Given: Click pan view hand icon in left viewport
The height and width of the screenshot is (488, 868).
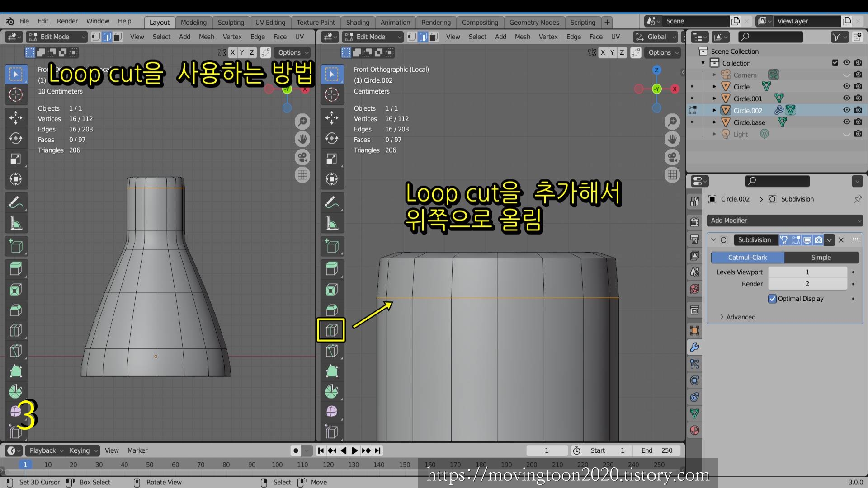Looking at the screenshot, I should (x=302, y=139).
